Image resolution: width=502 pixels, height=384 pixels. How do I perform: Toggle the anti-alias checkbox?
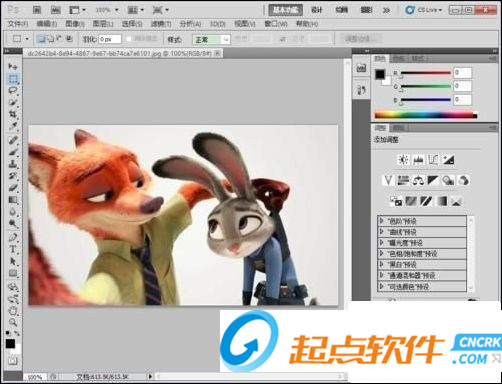(x=129, y=39)
